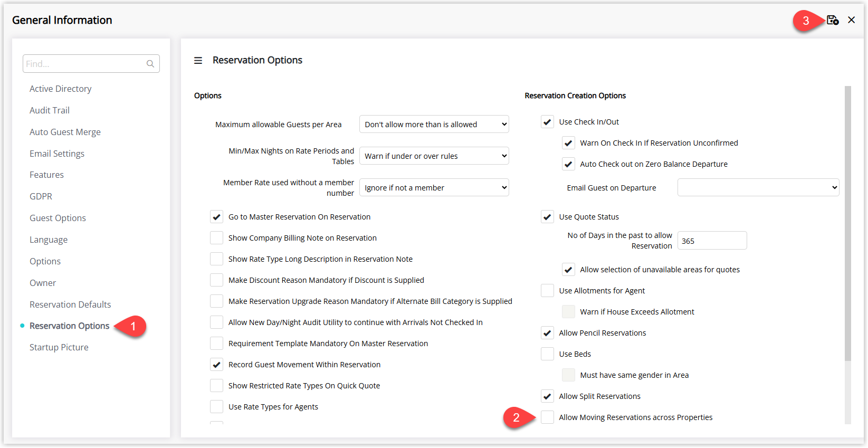Enable Use Beds checkbox
This screenshot has height=448, width=868.
point(547,354)
